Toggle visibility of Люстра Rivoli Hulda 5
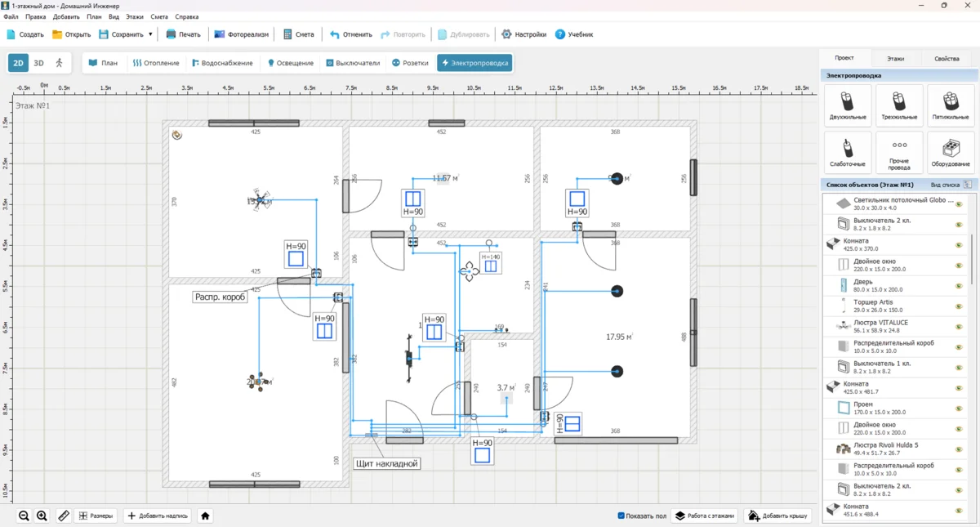The width and height of the screenshot is (980, 527). pyautogui.click(x=959, y=449)
